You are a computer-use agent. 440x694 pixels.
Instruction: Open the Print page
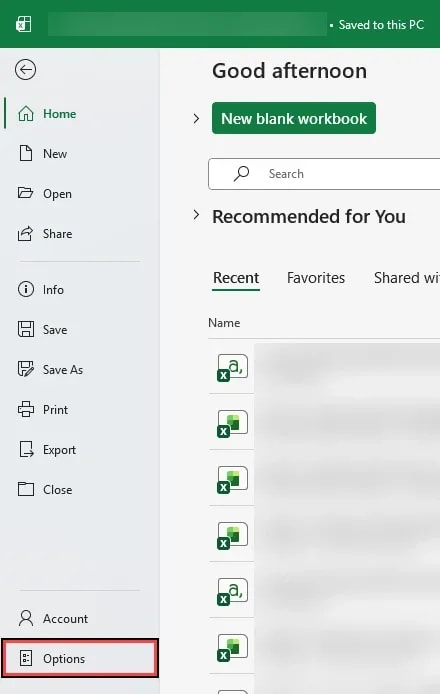click(80, 409)
